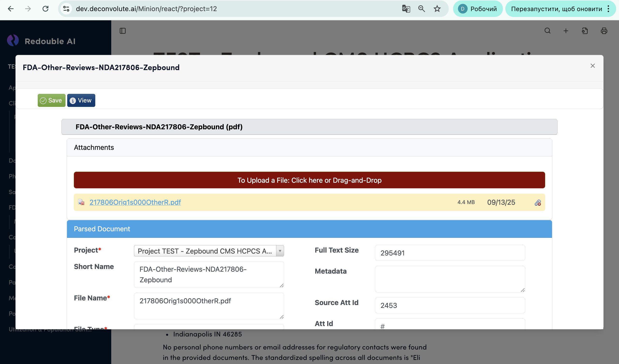This screenshot has height=364, width=619.
Task: Bookmark the page with the star icon
Action: [437, 9]
